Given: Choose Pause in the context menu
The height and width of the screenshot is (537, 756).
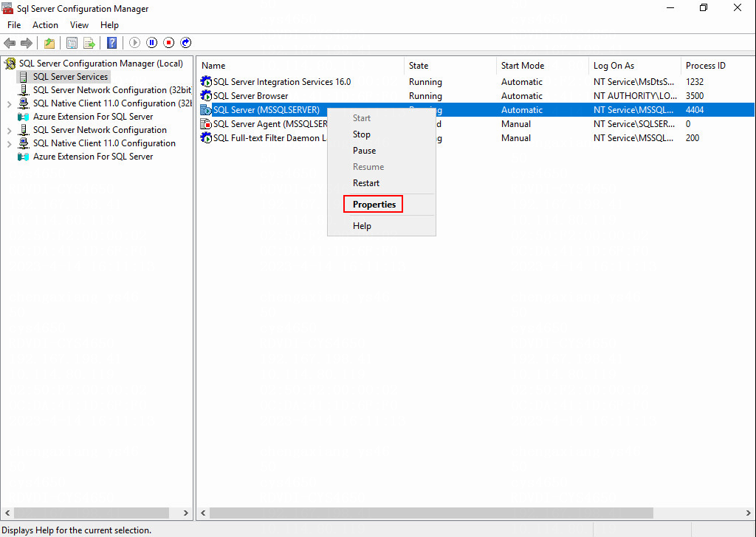Looking at the screenshot, I should pos(382,151).
